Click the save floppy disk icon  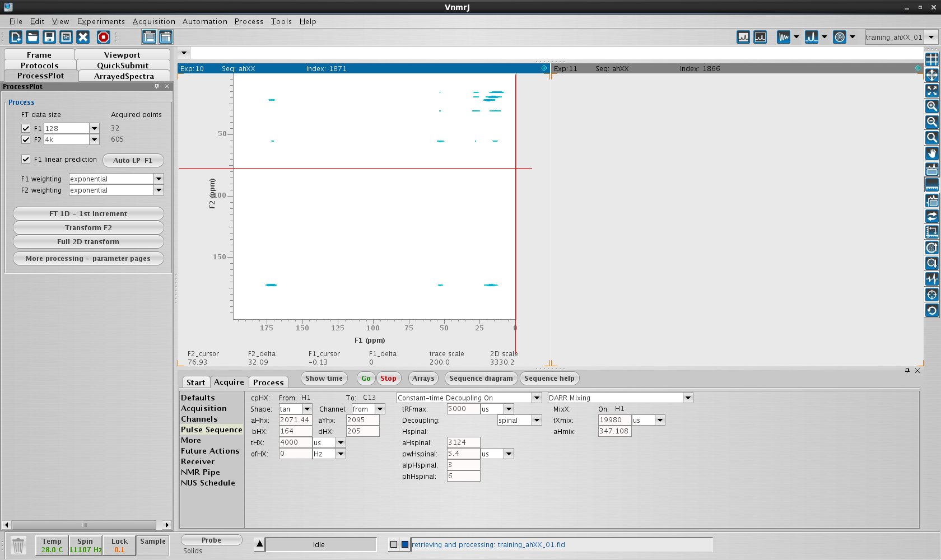pos(49,37)
